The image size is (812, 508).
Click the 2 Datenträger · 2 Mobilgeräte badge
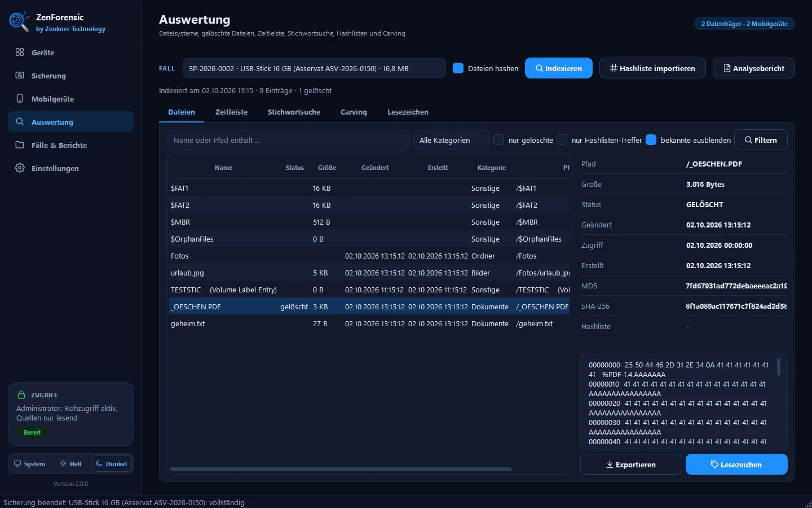tap(744, 24)
